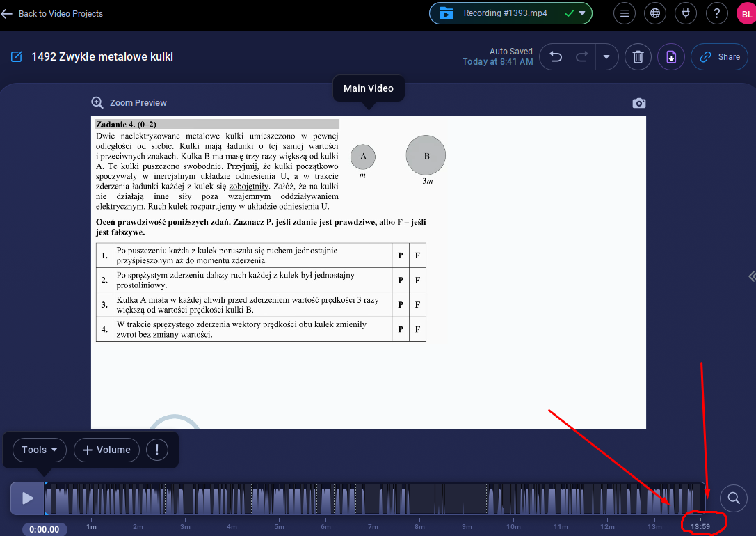
Task: Click the timeline magnifier zoom icon
Action: pyautogui.click(x=733, y=498)
